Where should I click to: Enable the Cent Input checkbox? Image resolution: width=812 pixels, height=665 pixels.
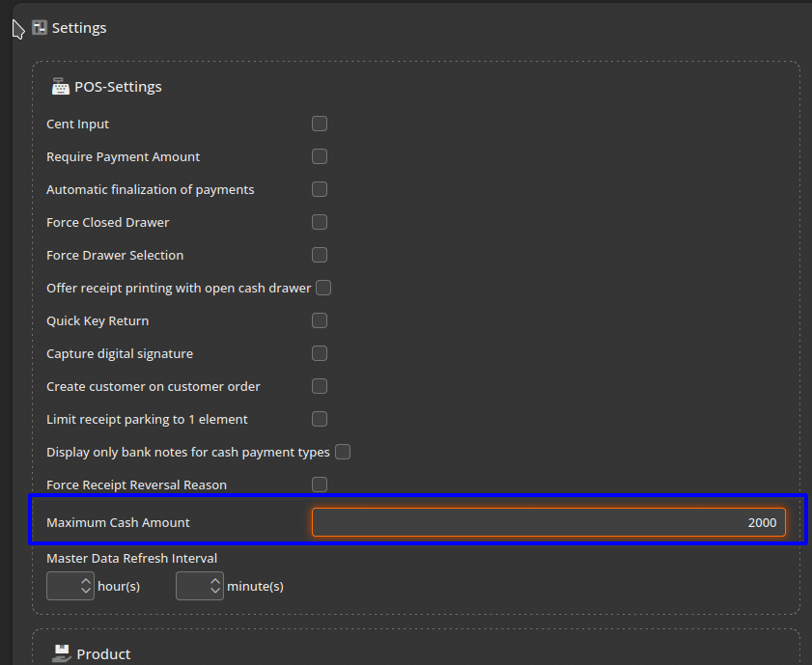pos(320,124)
